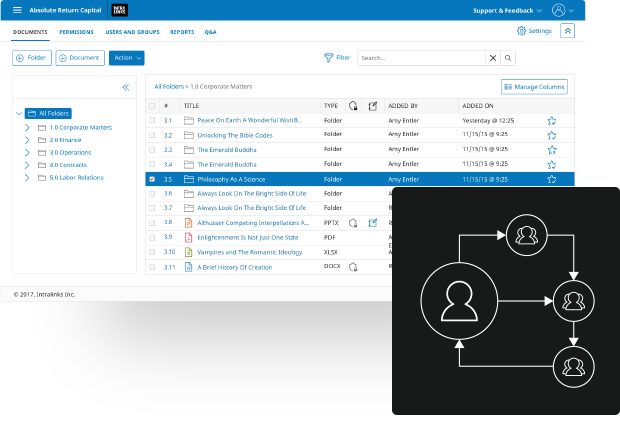Check the box for row 3.3
The height and width of the screenshot is (440, 620).
(152, 150)
